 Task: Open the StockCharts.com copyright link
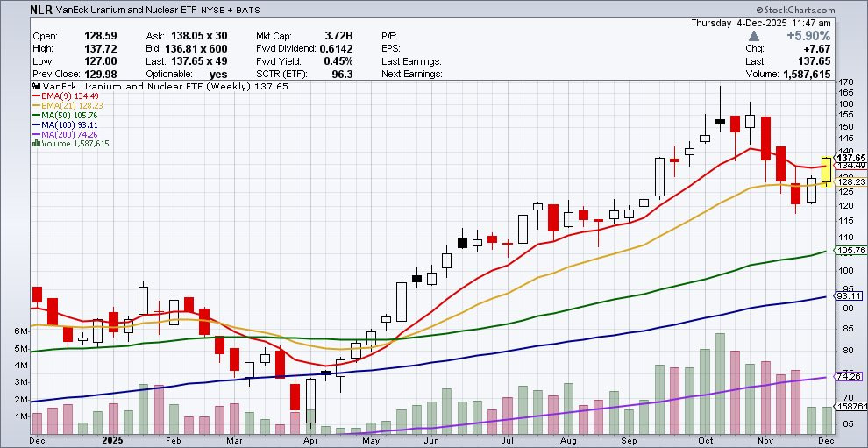click(793, 10)
